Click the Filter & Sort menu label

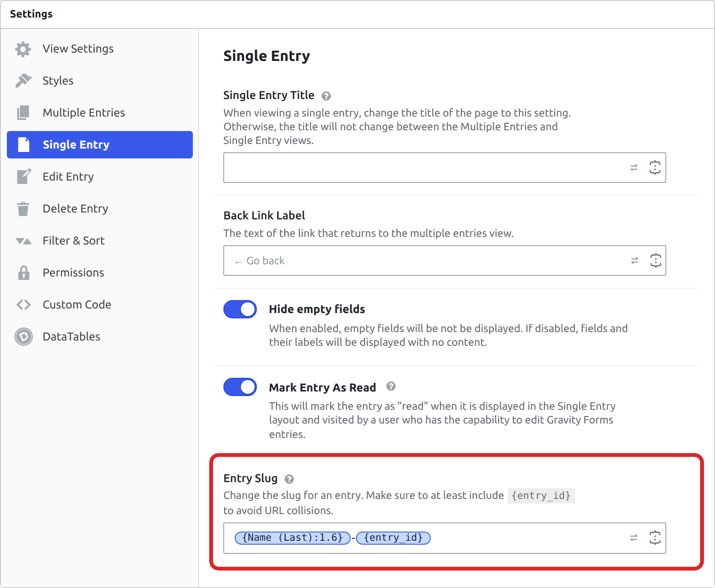[74, 241]
